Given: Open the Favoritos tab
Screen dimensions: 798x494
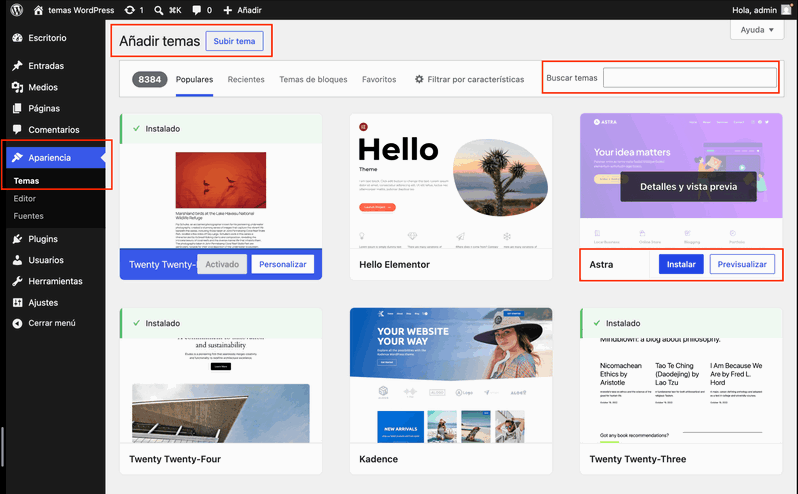Looking at the screenshot, I should 379,79.
